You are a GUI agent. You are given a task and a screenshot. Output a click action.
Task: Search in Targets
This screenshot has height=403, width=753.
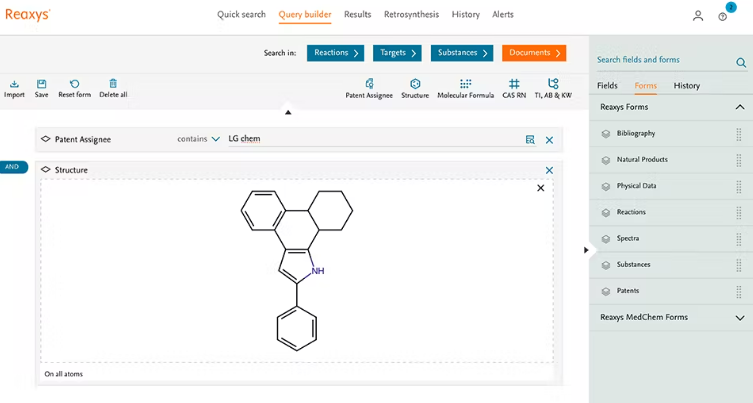click(397, 53)
